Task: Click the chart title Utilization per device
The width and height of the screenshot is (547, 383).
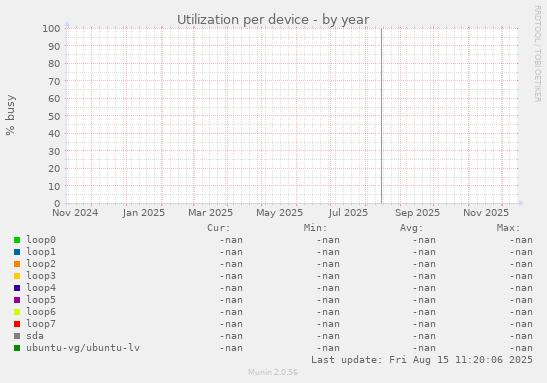Action: pyautogui.click(x=273, y=20)
